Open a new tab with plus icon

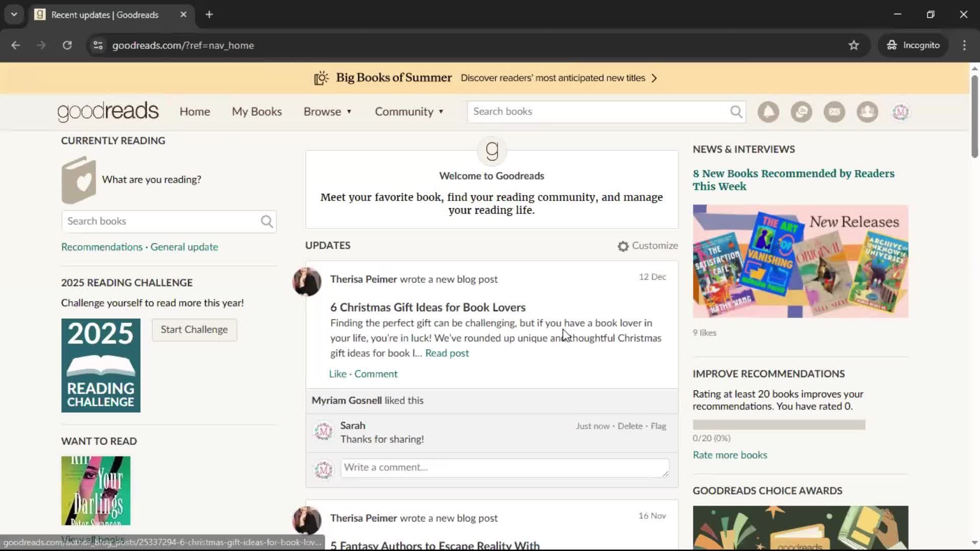209,14
